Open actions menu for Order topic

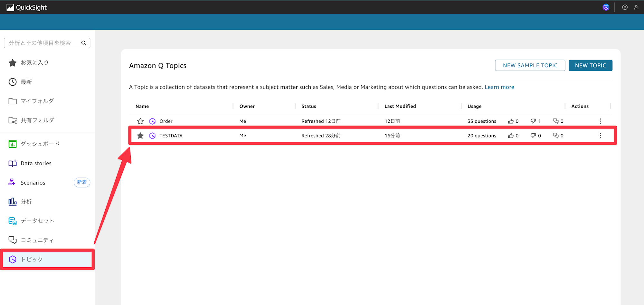[x=600, y=121]
